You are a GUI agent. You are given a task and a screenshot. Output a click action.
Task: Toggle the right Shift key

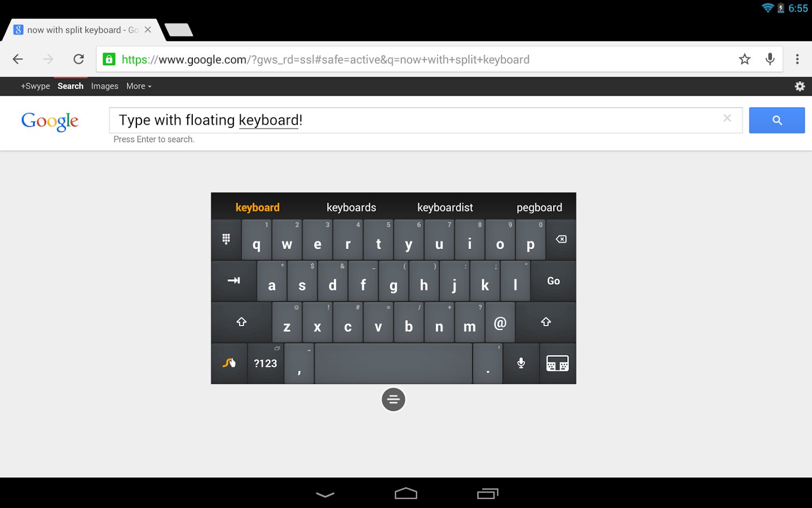(546, 322)
